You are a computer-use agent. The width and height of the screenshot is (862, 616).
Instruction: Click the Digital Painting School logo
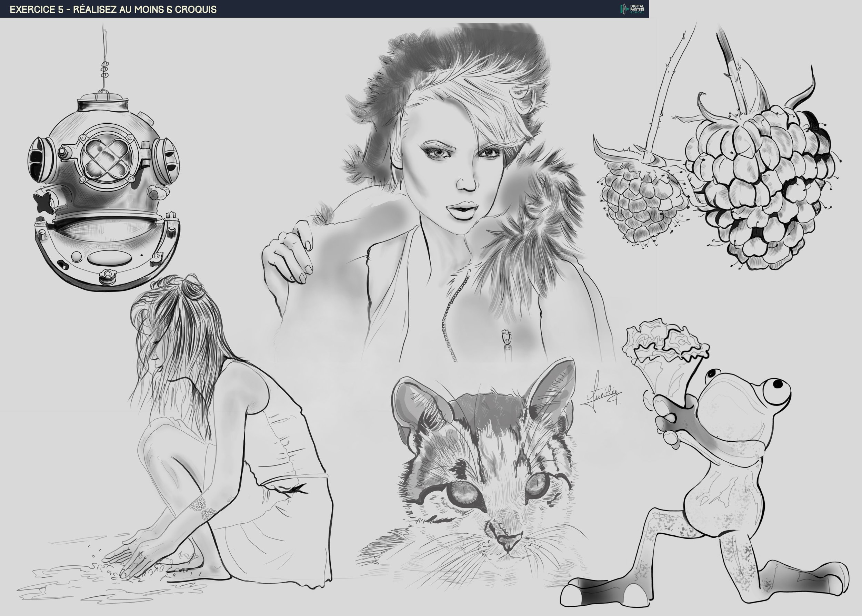click(632, 9)
